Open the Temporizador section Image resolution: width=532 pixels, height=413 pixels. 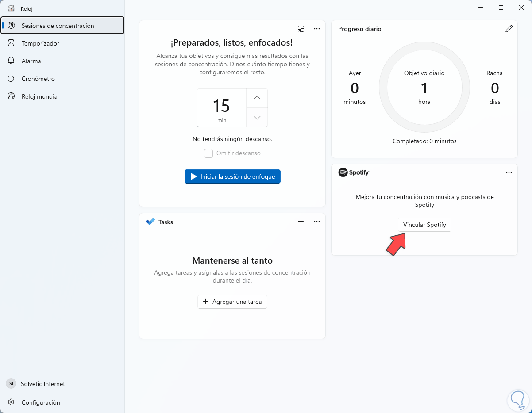tap(40, 43)
